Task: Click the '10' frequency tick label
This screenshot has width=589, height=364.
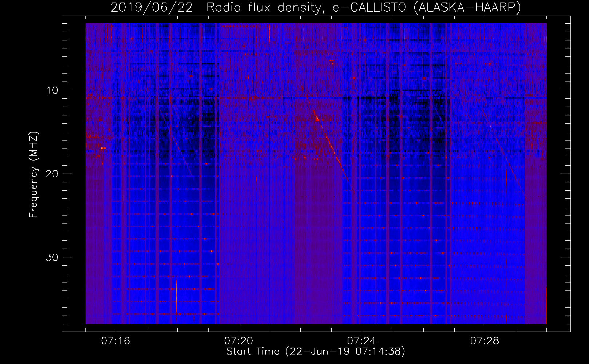Action: click(x=52, y=90)
